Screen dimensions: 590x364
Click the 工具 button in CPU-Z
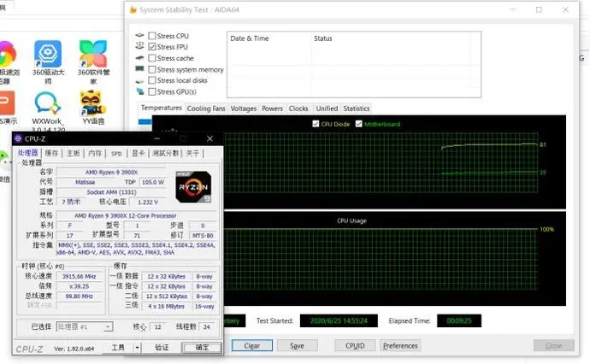(118, 348)
